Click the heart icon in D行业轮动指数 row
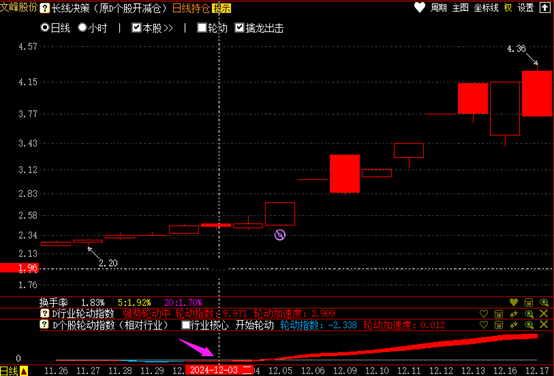The width and height of the screenshot is (554, 376). coord(484,314)
